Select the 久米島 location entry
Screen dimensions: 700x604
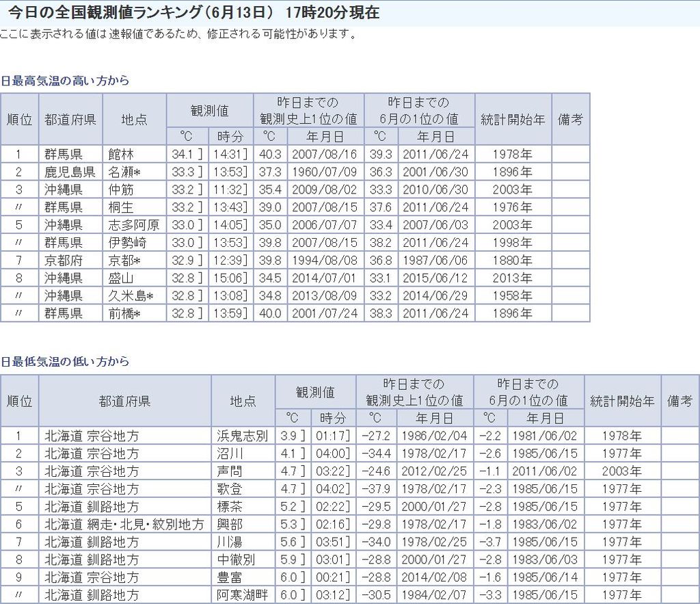[x=130, y=296]
